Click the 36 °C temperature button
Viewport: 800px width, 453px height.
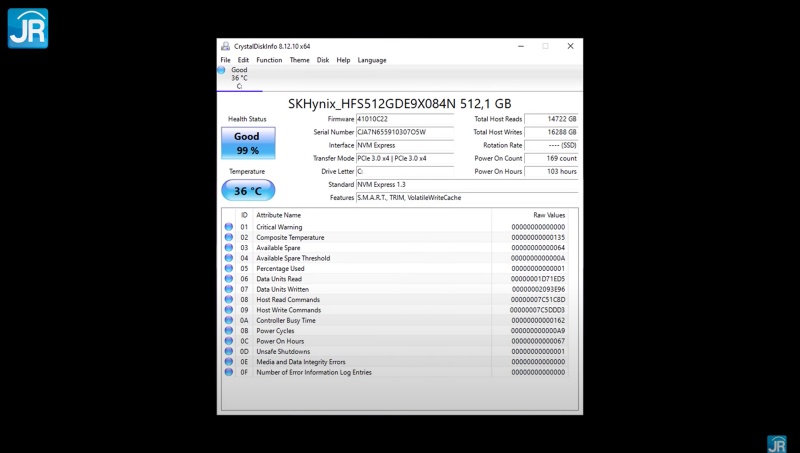[x=247, y=191]
